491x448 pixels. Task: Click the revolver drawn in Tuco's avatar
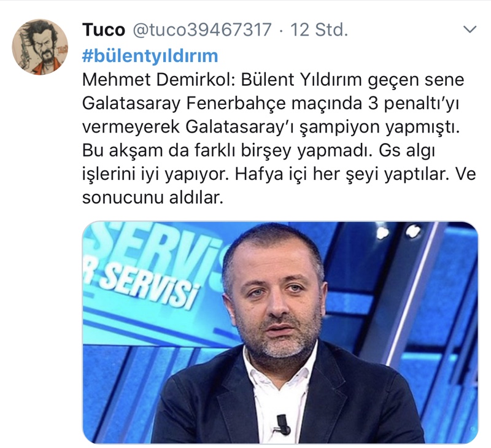[x=24, y=50]
